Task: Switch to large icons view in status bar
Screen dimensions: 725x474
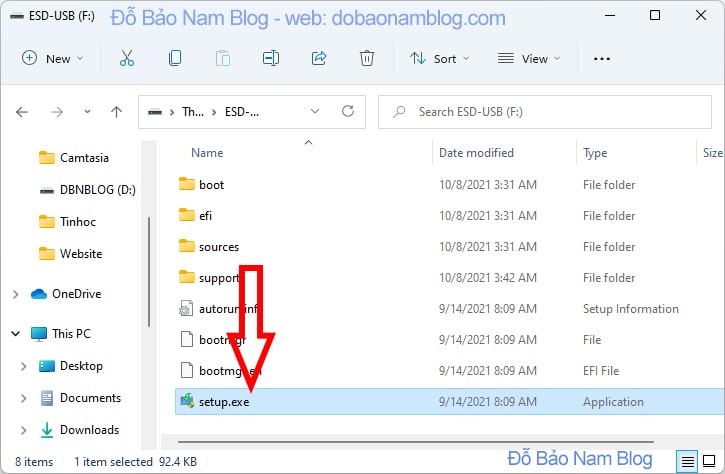Action: (709, 461)
